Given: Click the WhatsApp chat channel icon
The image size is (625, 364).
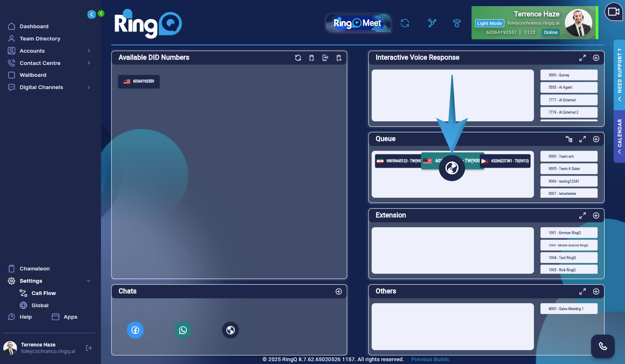Looking at the screenshot, I should [x=183, y=330].
